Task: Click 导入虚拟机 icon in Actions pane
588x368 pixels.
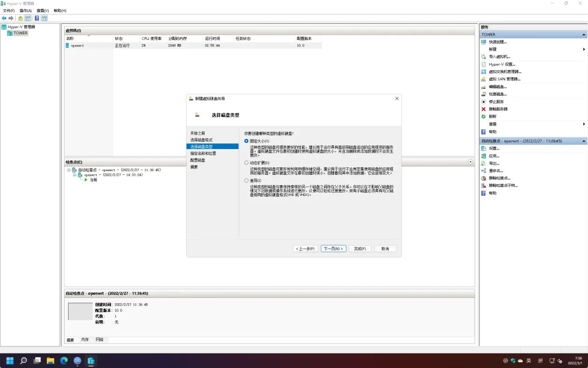Action: click(x=484, y=57)
